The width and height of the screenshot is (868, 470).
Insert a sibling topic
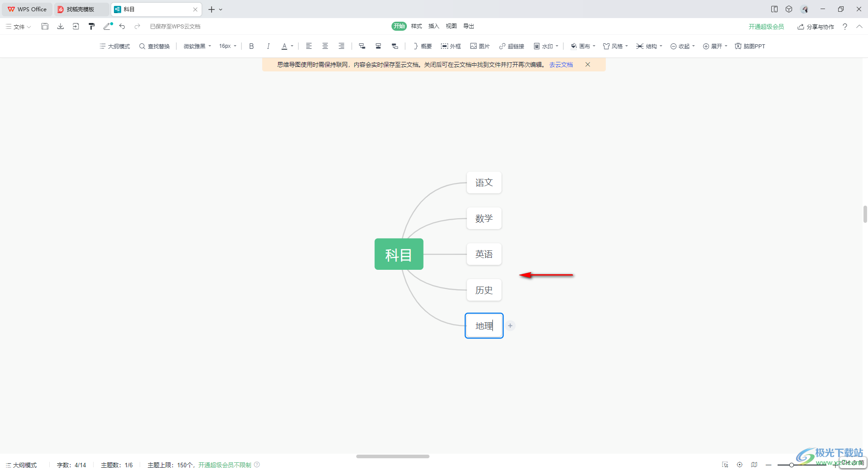(378, 46)
